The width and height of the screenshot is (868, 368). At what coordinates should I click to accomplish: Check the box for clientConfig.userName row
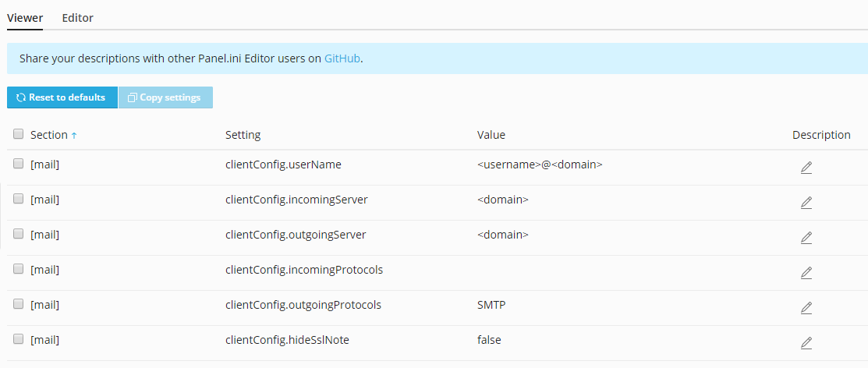point(19,164)
